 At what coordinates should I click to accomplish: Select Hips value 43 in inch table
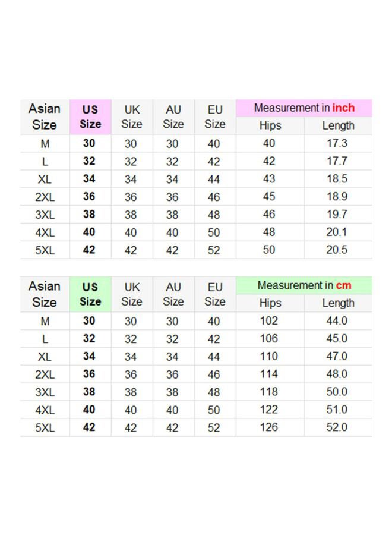tap(269, 179)
